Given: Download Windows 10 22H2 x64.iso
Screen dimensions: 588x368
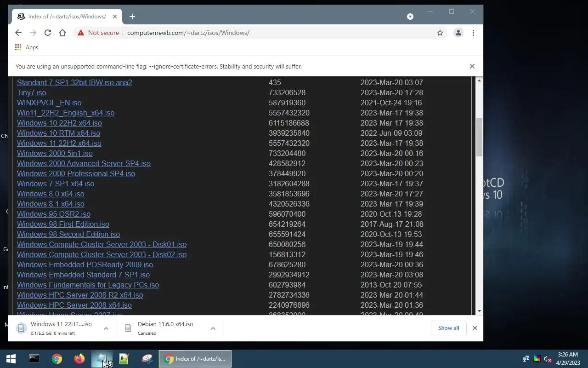Looking at the screenshot, I should 59,123.
